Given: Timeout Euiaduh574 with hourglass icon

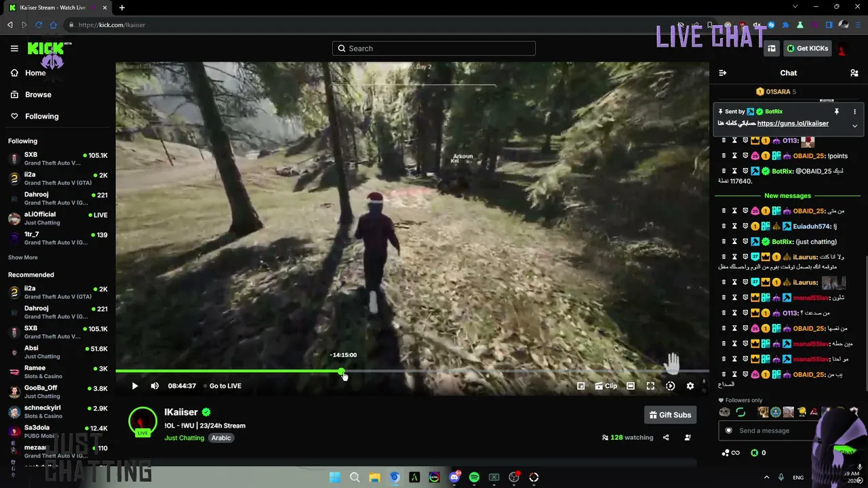Looking at the screenshot, I should pos(734,226).
